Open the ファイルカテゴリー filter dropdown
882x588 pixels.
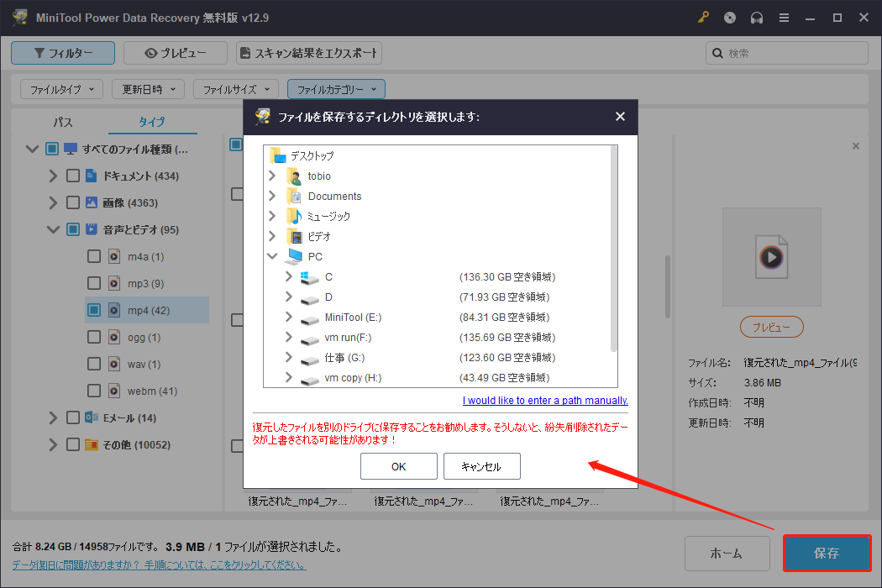[336, 89]
